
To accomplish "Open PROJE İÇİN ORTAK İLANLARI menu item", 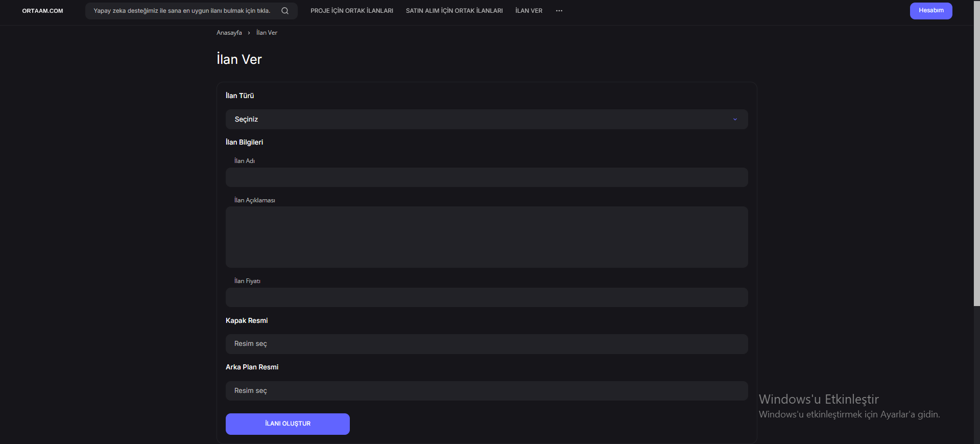I will pyautogui.click(x=351, y=11).
